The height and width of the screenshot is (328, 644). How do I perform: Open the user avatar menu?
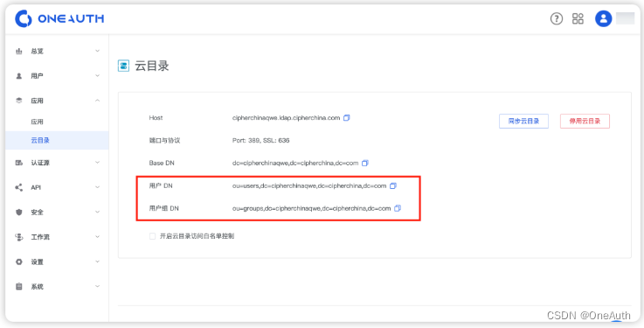(x=603, y=18)
